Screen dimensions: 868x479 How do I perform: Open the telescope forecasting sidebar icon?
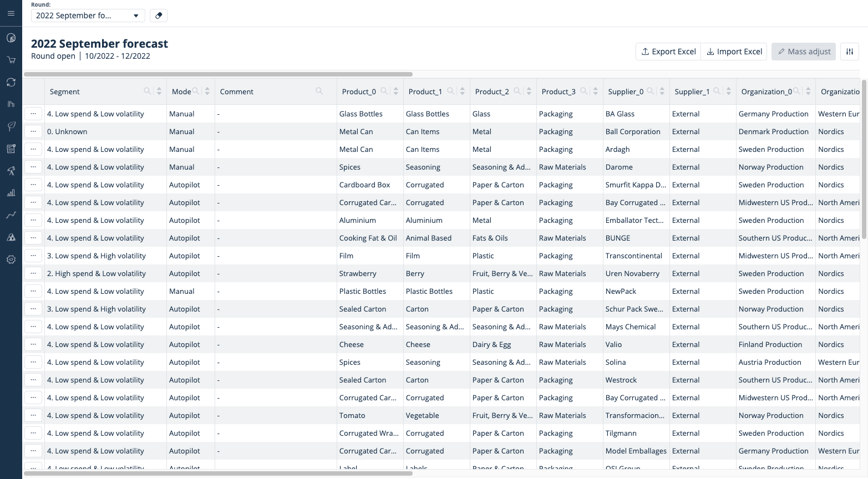(11, 171)
